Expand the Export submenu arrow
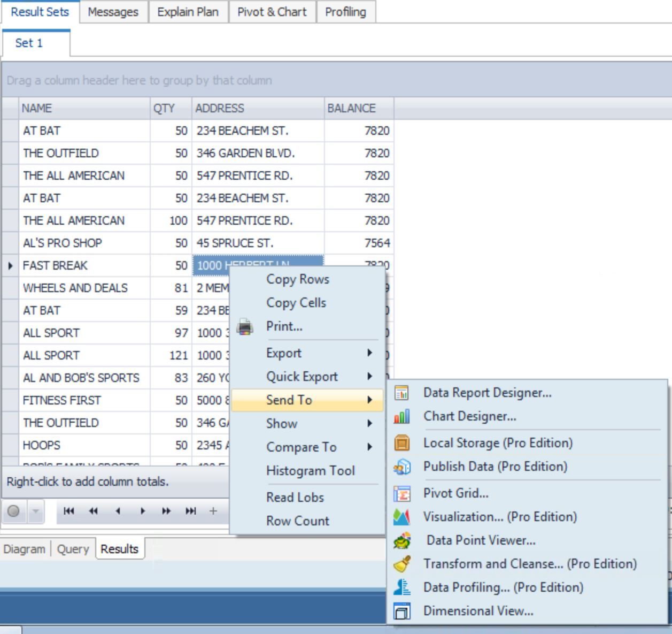 coord(369,353)
